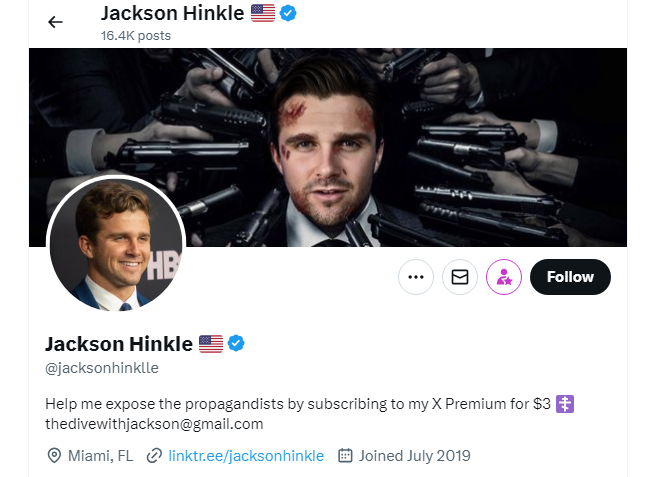
Task: Click the purple cross emoji in bio
Action: tap(565, 404)
